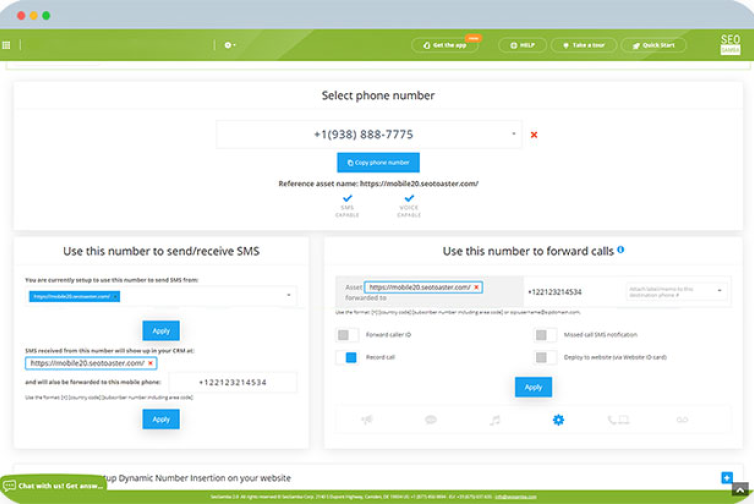Open the voicemail tab icon
754x504 pixels.
(682, 420)
